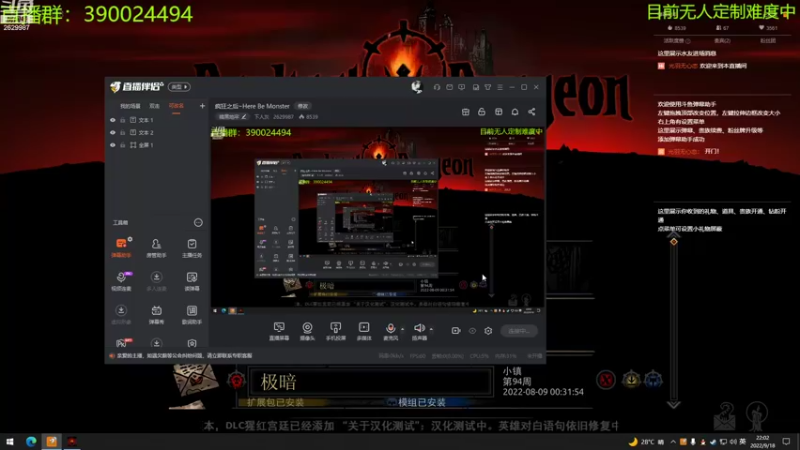Open 弹幕助手 settings gear badge

[130, 239]
